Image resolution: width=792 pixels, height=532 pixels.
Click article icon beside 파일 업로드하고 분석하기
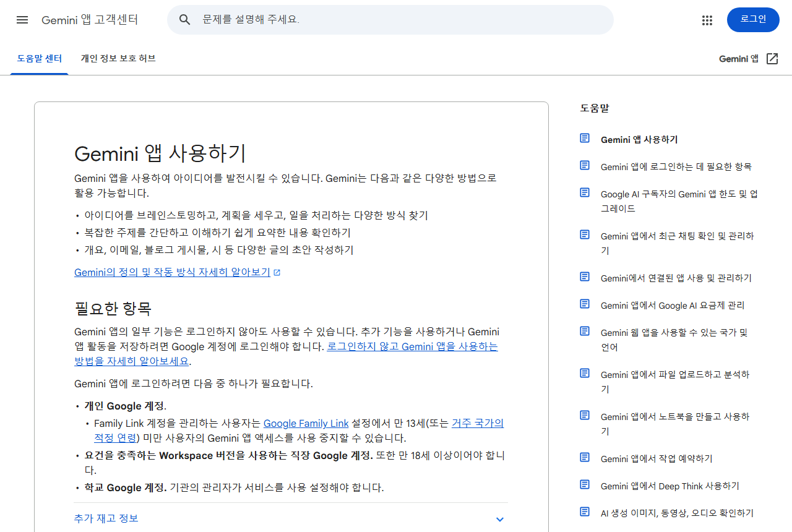[585, 373]
